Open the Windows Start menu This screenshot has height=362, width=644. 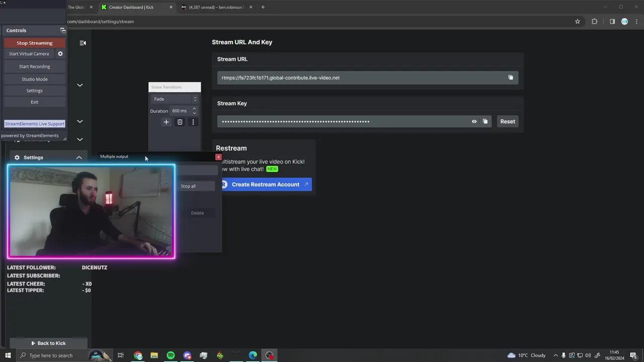click(8, 355)
